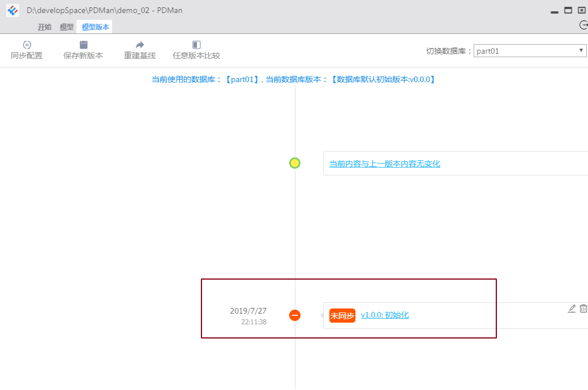Open the v1.0.0: 初始化 version link

(x=385, y=315)
